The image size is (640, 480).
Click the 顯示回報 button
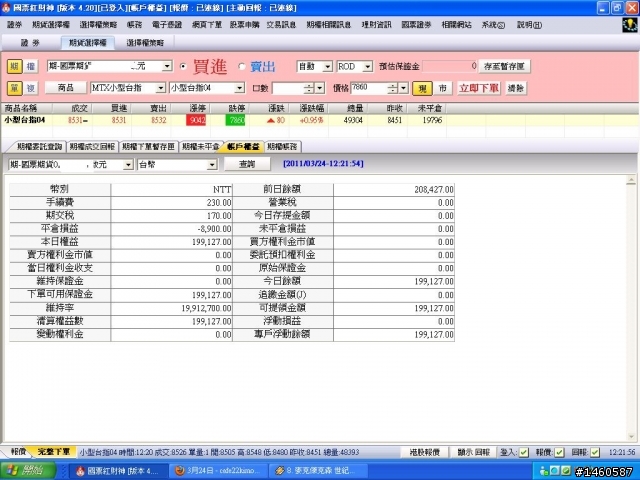point(473,452)
